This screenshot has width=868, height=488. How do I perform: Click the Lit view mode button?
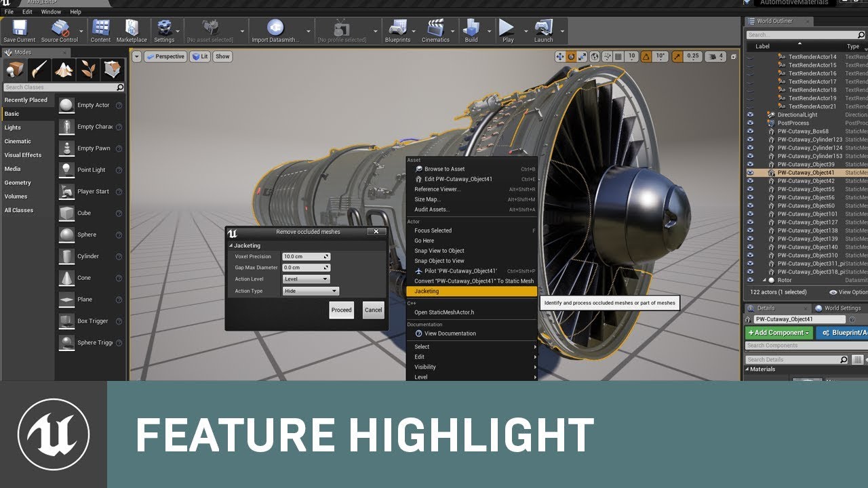(201, 57)
